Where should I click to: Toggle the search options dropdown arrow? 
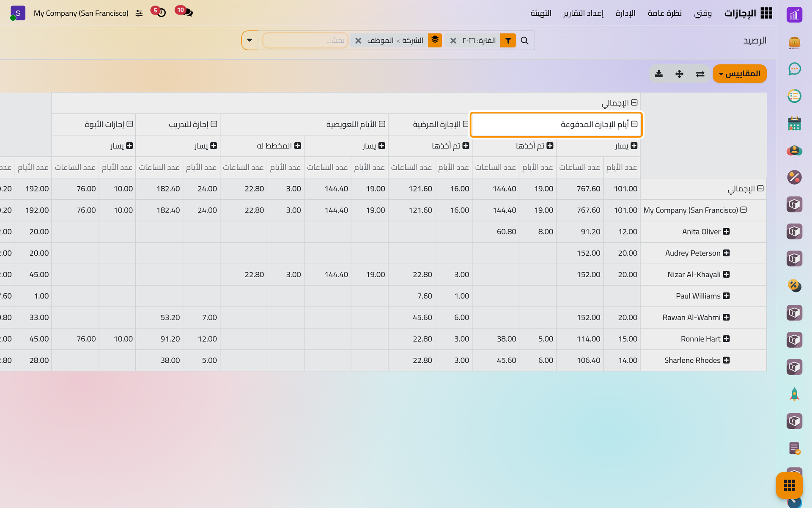click(x=250, y=40)
